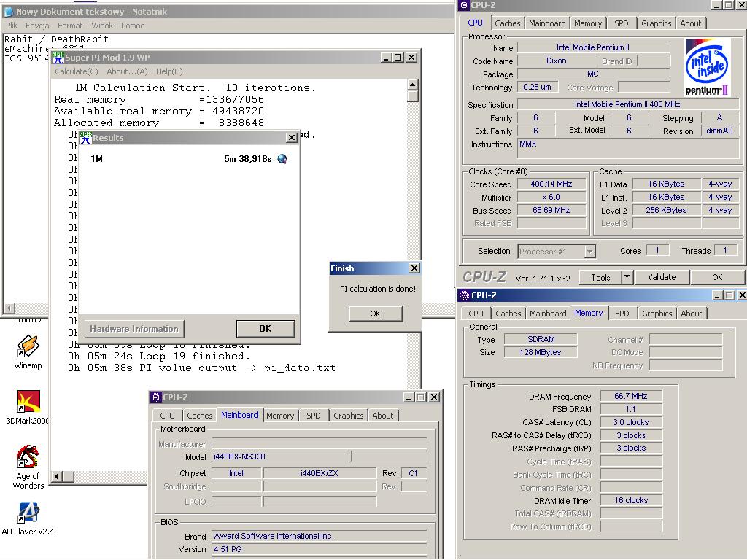Open the Edycja menu in Notatnik
The image size is (747, 560).
coord(37,26)
